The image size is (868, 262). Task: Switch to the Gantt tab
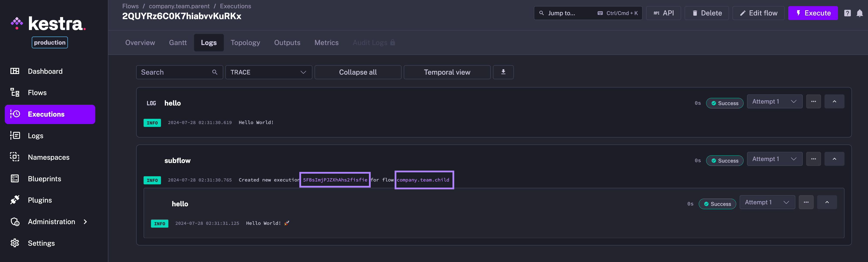[178, 42]
